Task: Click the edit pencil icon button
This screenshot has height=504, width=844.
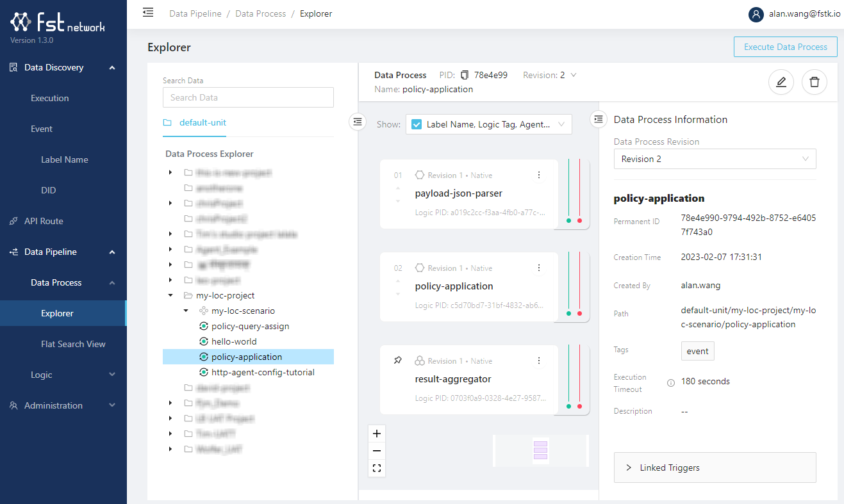Action: pos(781,82)
